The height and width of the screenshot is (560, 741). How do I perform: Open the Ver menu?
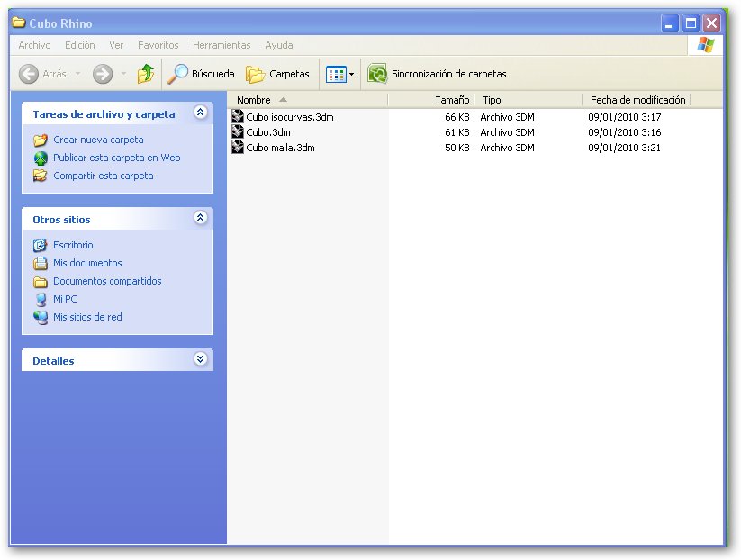click(x=116, y=45)
